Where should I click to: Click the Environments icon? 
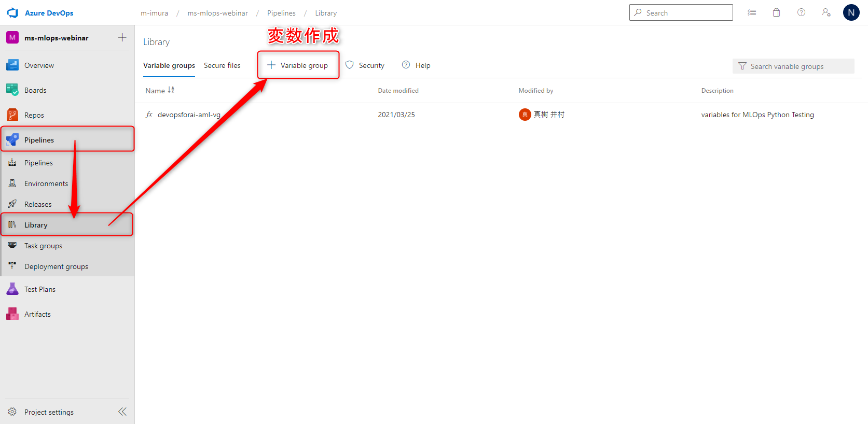tap(12, 183)
